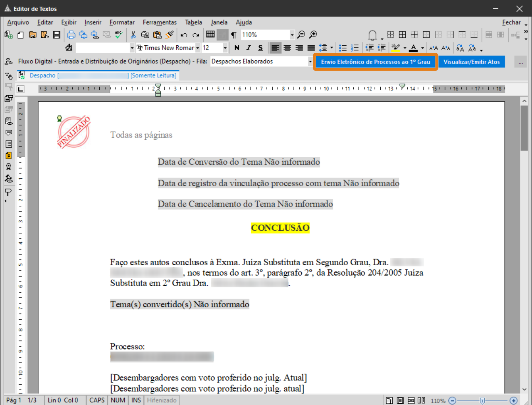
Task: Click the Cut scissors icon
Action: point(133,35)
